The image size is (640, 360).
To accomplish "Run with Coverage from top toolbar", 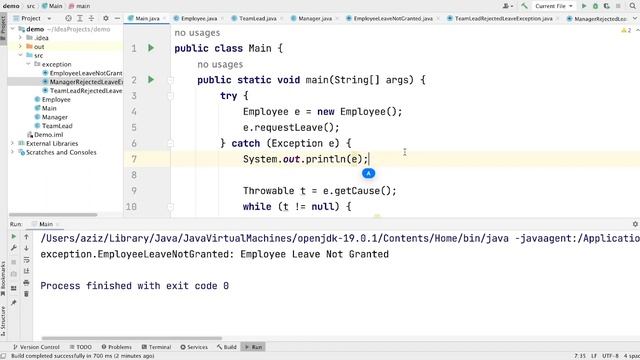I will tap(607, 6).
